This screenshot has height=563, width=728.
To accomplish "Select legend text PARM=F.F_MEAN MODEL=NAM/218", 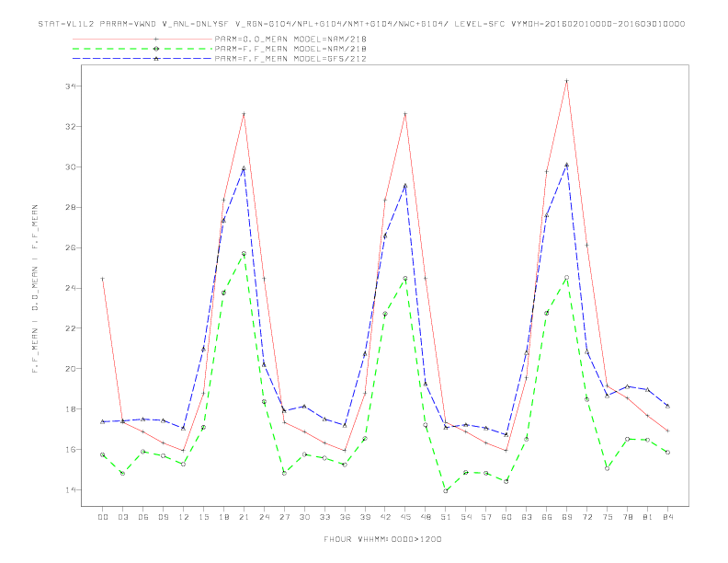I will (290, 49).
